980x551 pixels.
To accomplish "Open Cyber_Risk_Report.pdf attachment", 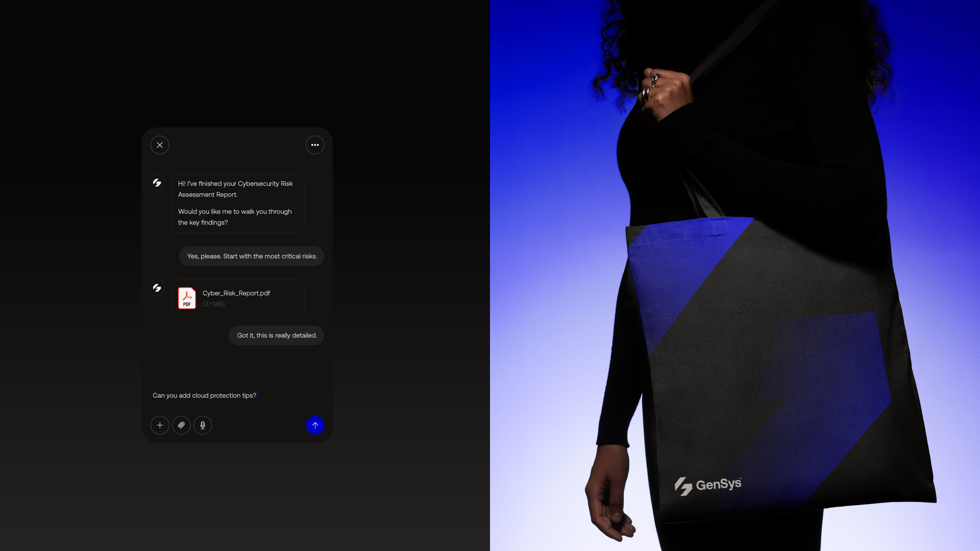I will click(x=236, y=293).
